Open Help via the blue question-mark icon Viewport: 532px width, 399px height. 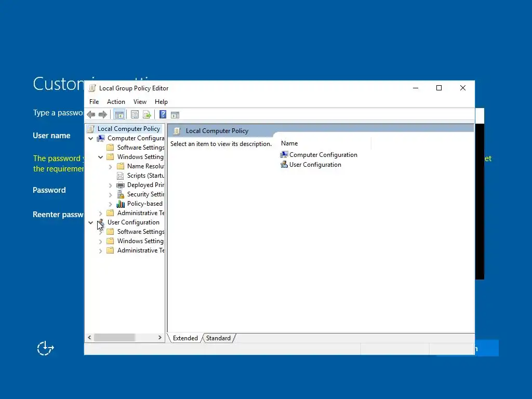point(163,115)
